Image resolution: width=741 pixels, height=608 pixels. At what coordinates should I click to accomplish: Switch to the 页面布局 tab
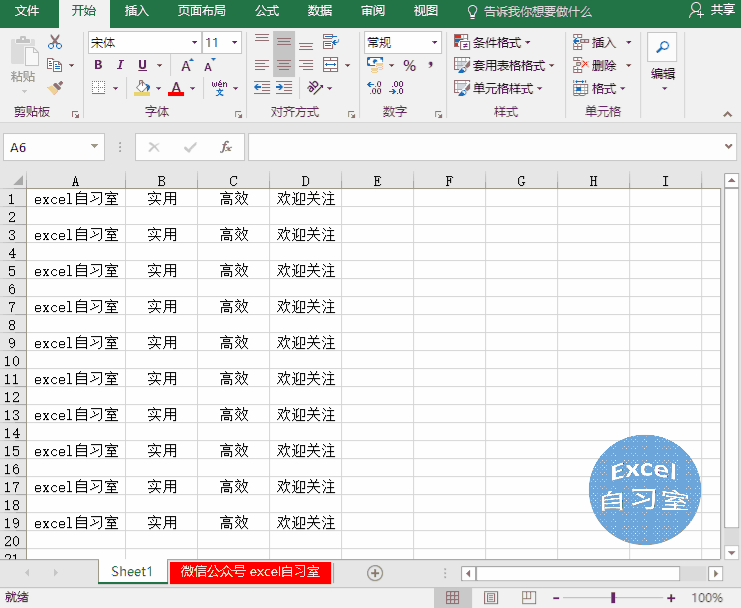coord(201,11)
